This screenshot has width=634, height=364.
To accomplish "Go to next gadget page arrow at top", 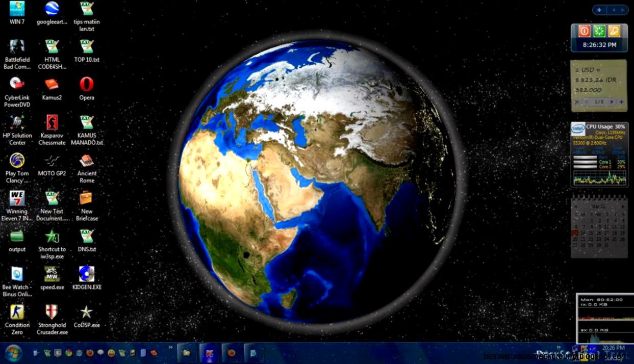I will point(623,10).
